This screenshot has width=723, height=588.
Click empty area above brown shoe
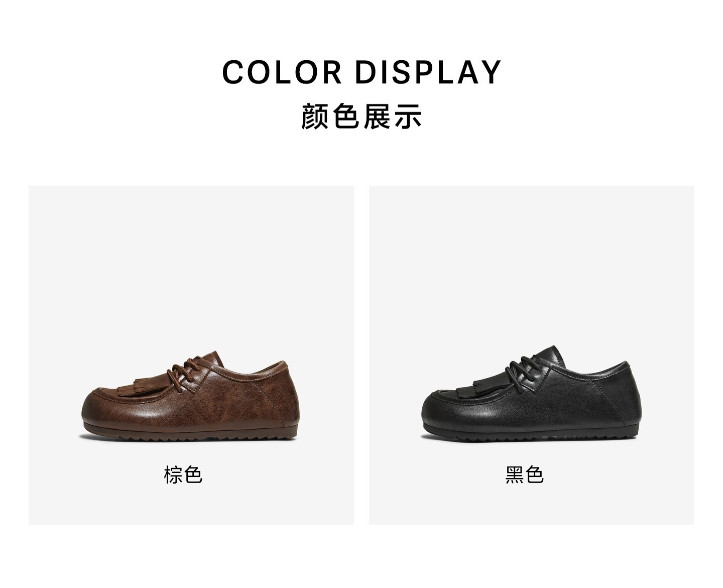click(x=191, y=261)
